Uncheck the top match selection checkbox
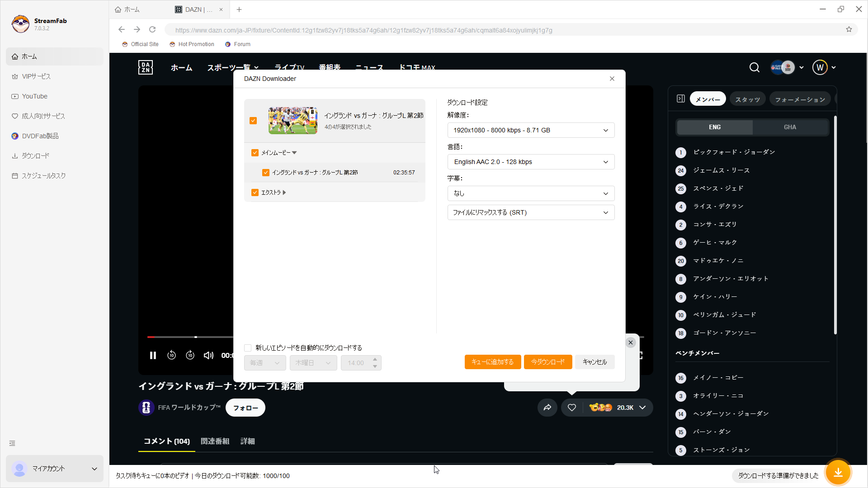The image size is (868, 488). click(253, 121)
